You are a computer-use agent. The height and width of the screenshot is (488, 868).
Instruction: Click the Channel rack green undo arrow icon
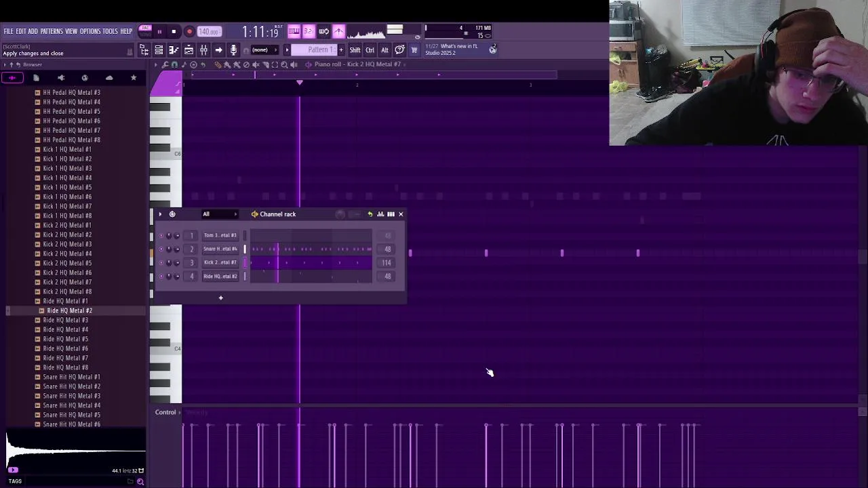click(x=370, y=214)
